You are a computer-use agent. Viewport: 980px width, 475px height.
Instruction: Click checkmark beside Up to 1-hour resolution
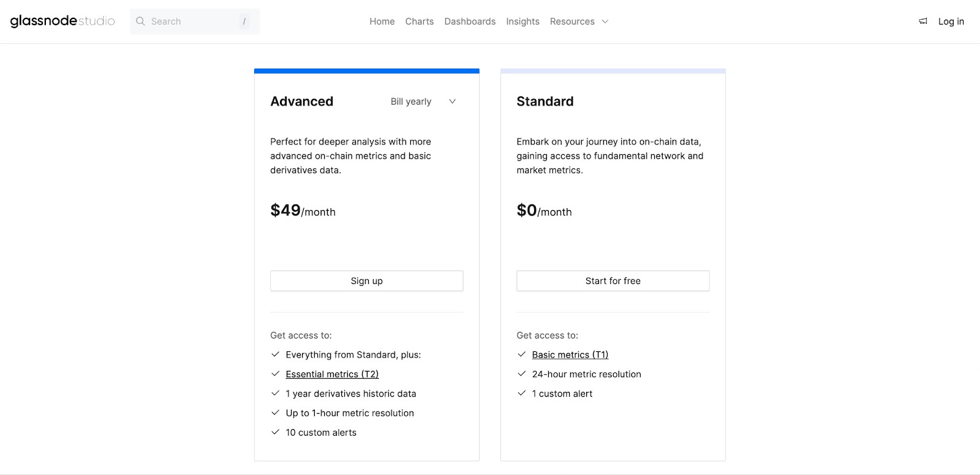pyautogui.click(x=276, y=413)
